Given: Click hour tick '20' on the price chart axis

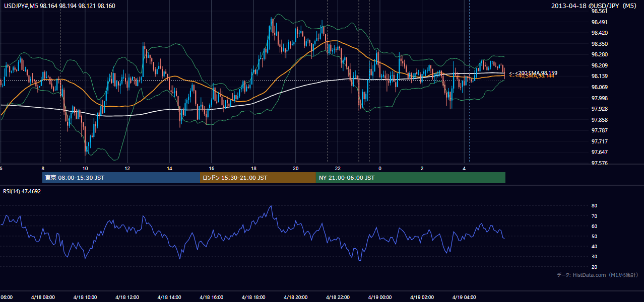Looking at the screenshot, I should 296,168.
